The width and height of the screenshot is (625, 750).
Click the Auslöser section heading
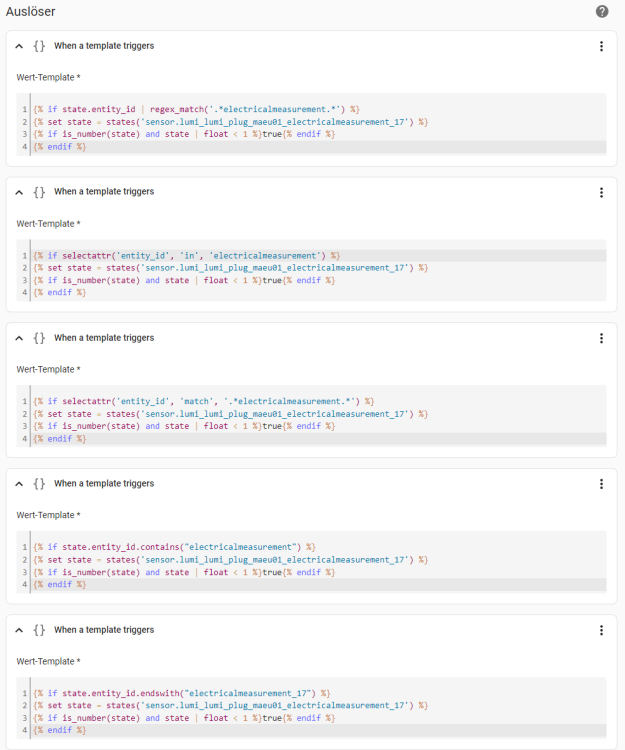31,11
